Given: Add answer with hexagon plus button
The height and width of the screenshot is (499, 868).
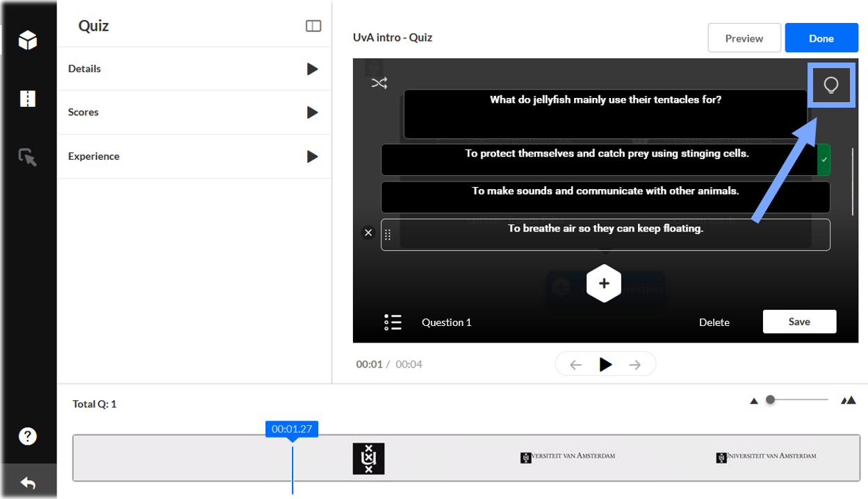Looking at the screenshot, I should [x=604, y=283].
